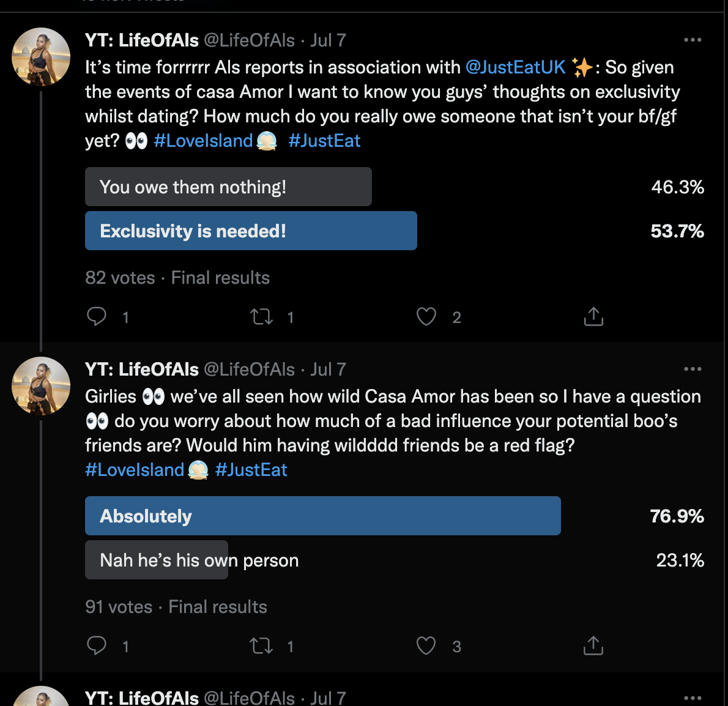Like the exclusivity poll tweet

click(x=426, y=316)
